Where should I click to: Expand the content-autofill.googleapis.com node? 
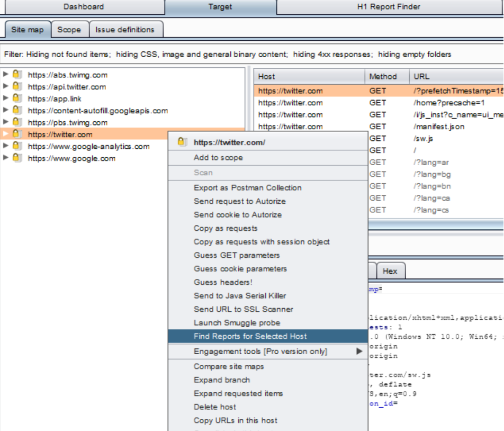(5, 110)
